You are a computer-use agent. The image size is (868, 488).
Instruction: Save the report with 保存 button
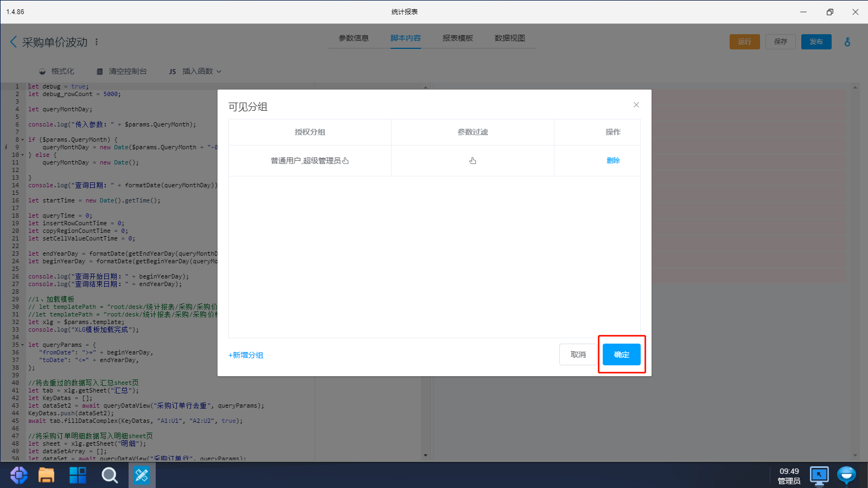[781, 42]
